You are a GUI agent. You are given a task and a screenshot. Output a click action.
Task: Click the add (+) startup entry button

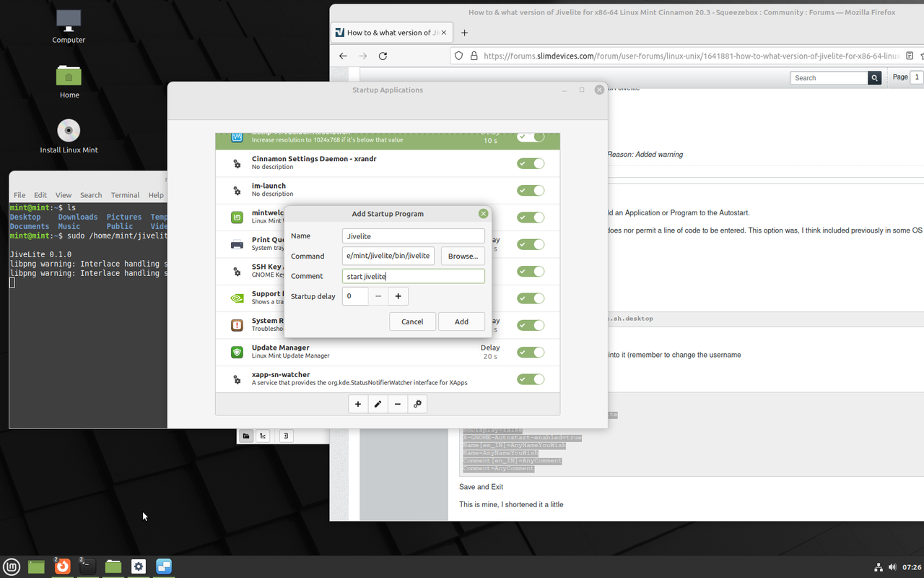(358, 405)
